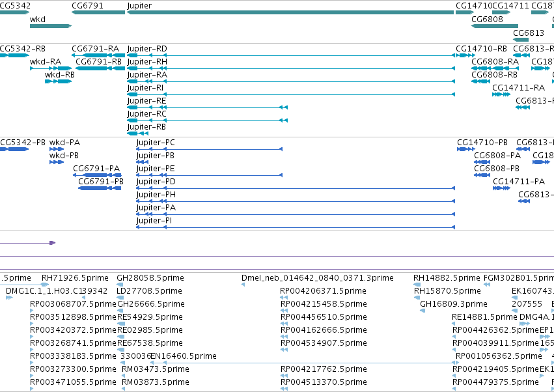Image resolution: width=554 pixels, height=392 pixels.
Task: Click transcript CG6808-RB
Action: (480, 81)
